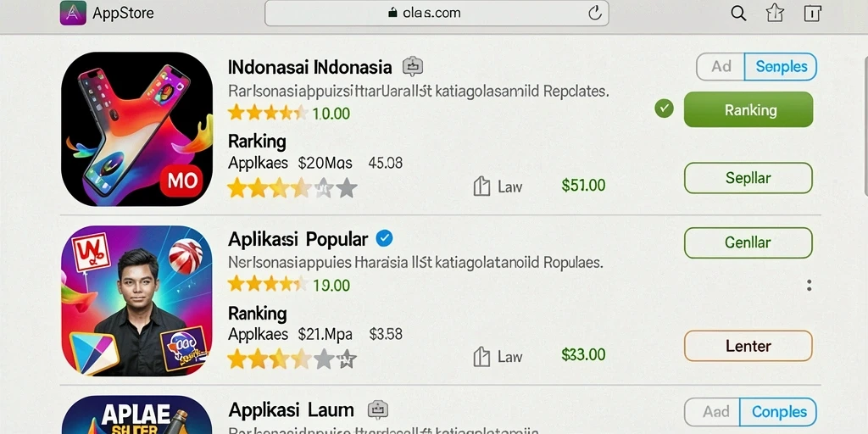
Task: Click the Genllar button
Action: tap(748, 242)
